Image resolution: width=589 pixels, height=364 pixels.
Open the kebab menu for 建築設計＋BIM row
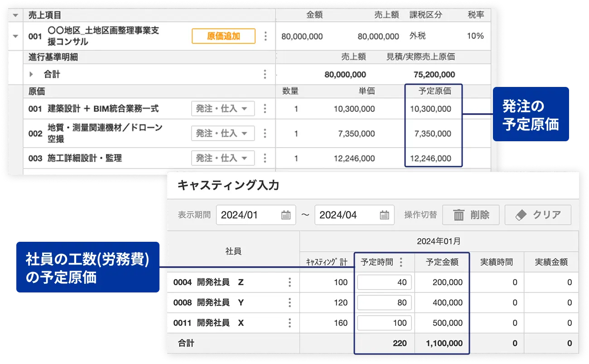click(266, 109)
